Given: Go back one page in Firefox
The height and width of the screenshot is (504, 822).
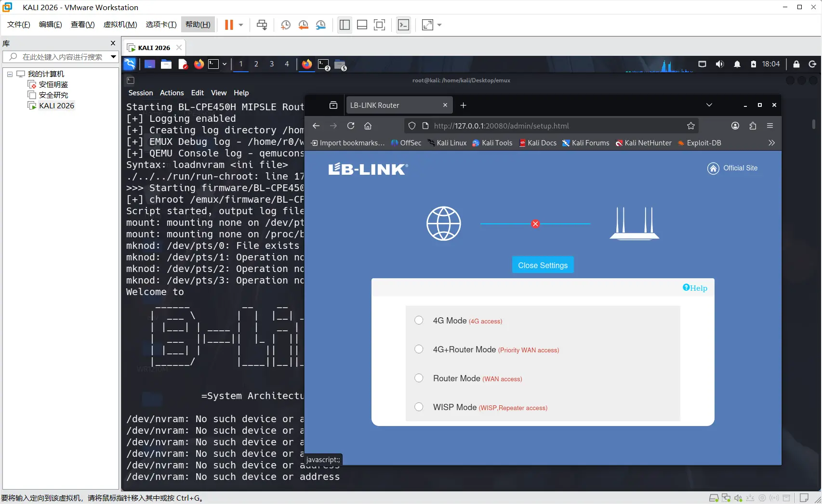Looking at the screenshot, I should tap(316, 126).
